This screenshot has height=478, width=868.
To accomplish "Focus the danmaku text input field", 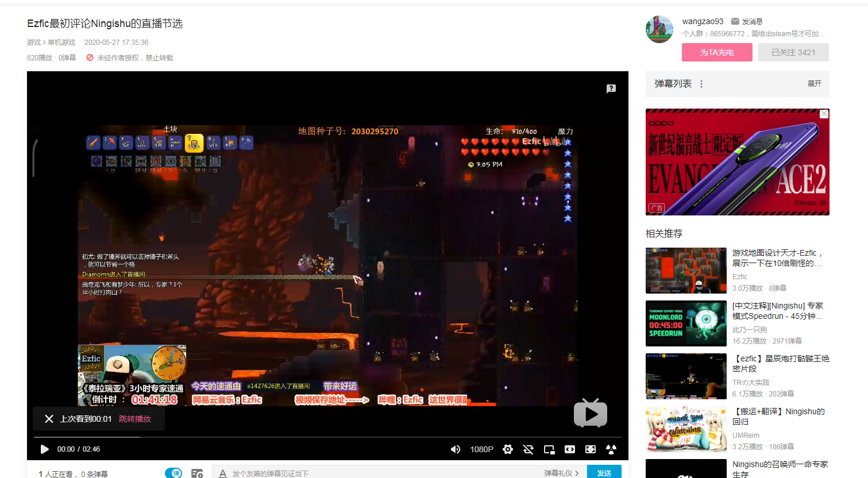I will coord(379,473).
